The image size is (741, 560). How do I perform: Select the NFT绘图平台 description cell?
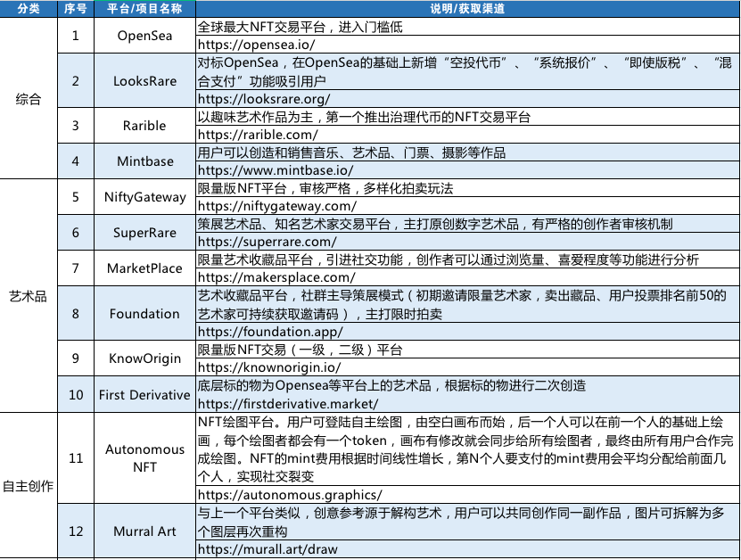[467, 449]
